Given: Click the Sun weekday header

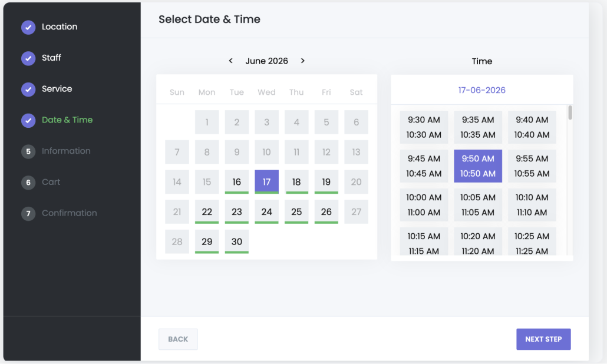Looking at the screenshot, I should (x=177, y=92).
